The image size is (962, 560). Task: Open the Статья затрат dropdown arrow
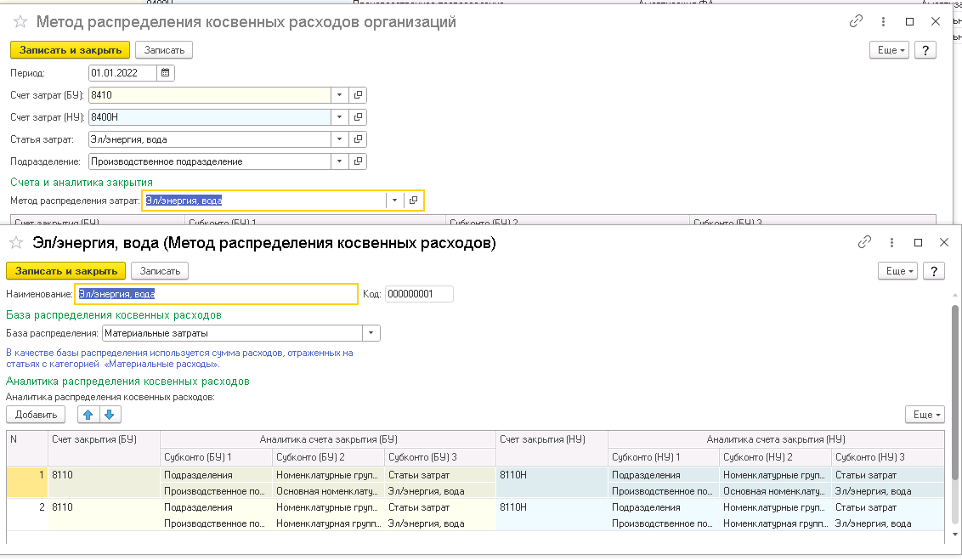point(340,139)
